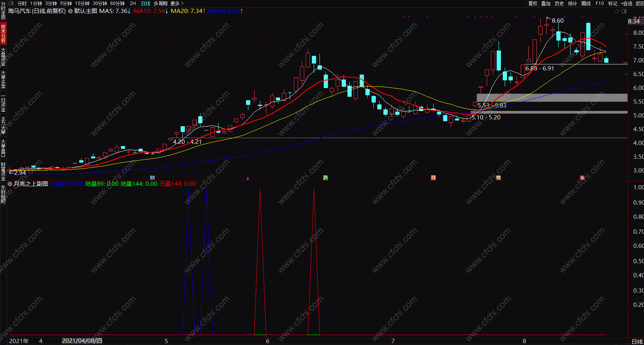The height and width of the screenshot is (345, 644).
Task: Select the 3分钟 period
Action: [x=51, y=3]
